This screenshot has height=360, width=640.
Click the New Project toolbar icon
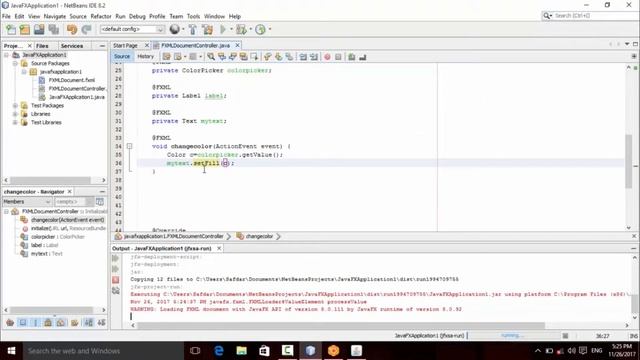[x=25, y=29]
